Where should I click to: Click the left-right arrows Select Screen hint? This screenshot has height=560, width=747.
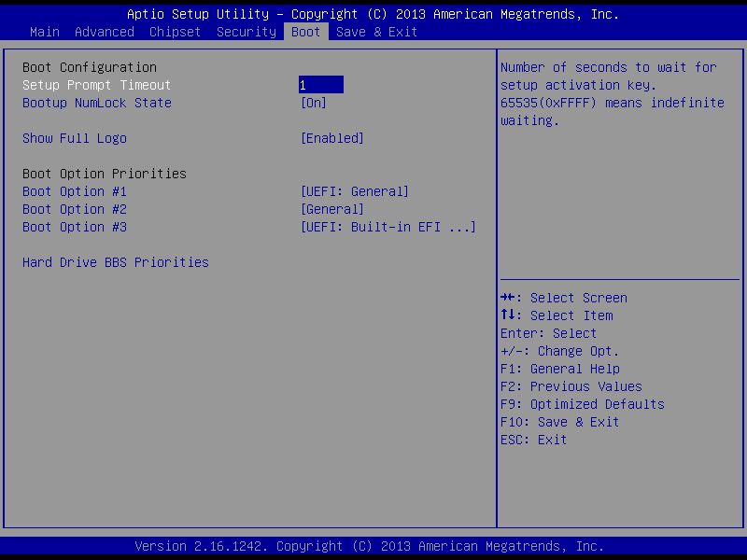click(x=564, y=298)
